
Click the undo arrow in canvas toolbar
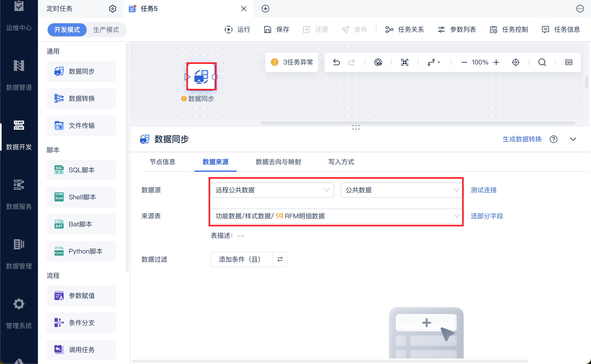336,62
